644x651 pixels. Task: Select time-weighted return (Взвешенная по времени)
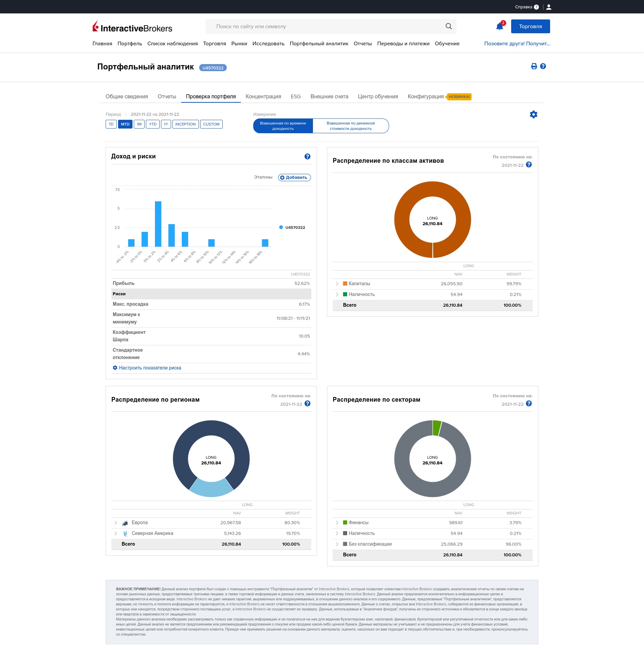click(x=283, y=126)
